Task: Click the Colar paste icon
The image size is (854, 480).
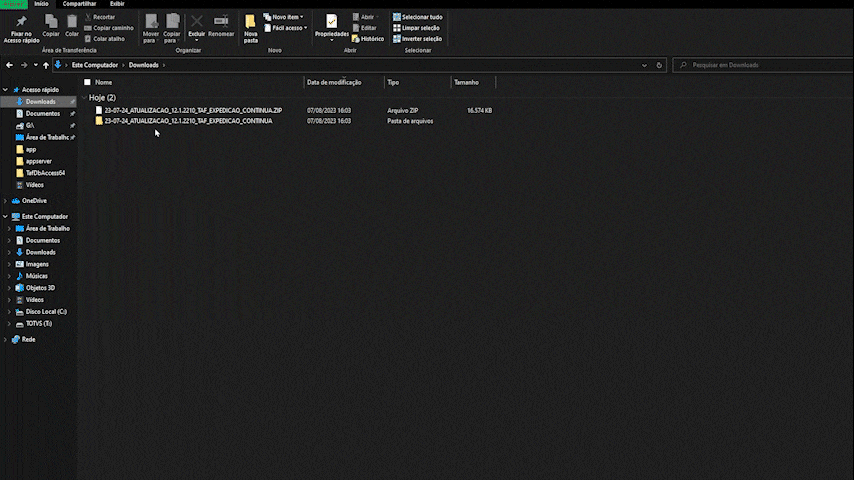Action: 72,26
